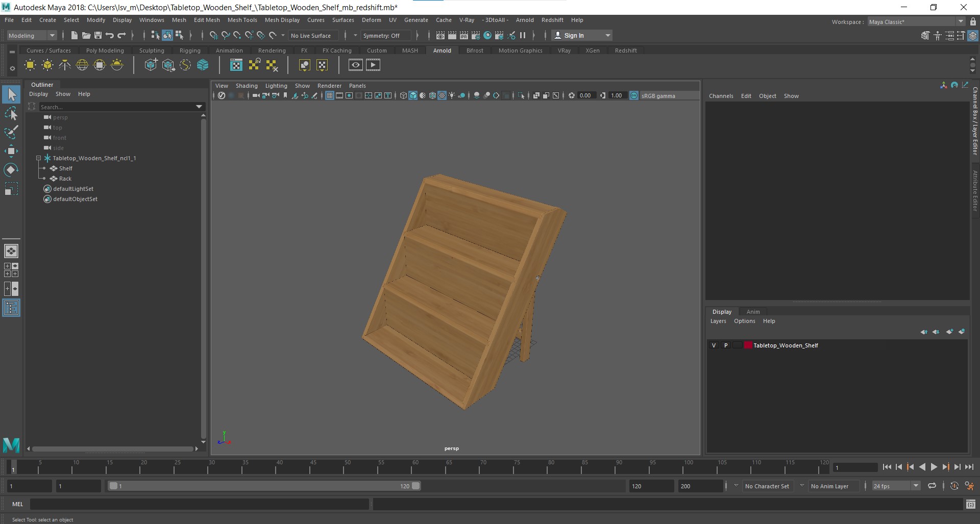The image size is (980, 524).
Task: Switch to single pane layout icon
Action: pos(11,251)
